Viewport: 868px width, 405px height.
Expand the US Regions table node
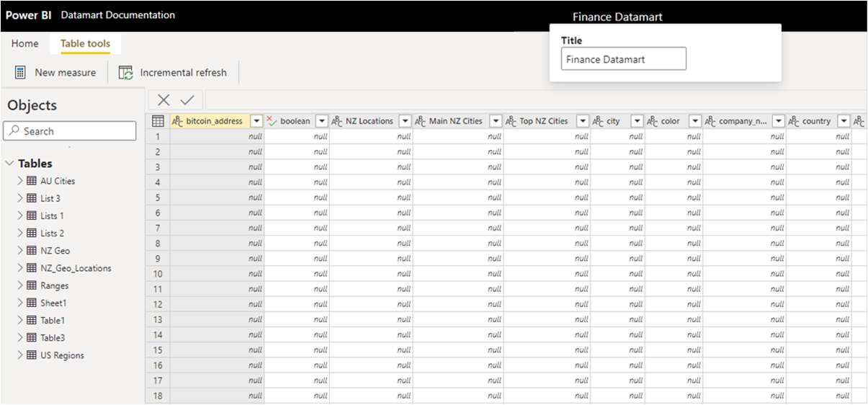coord(20,355)
